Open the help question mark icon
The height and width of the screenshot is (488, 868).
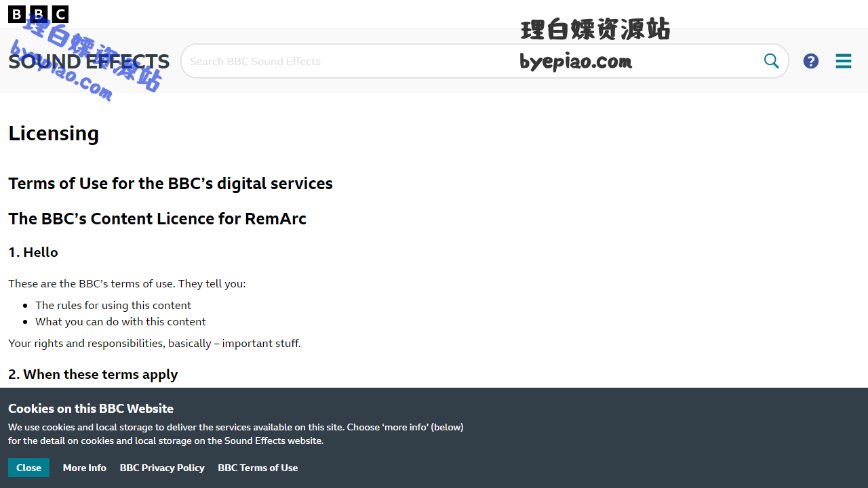(x=811, y=61)
